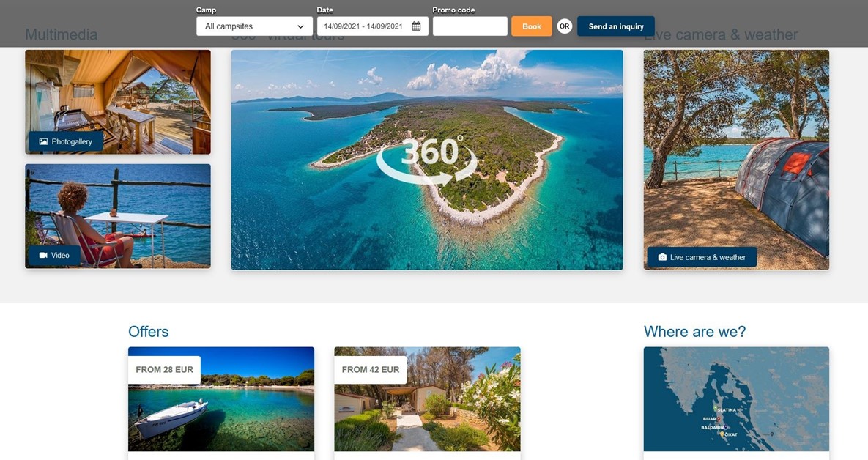Click the FROM 28 EUR price label
This screenshot has height=460, width=868.
(x=164, y=370)
